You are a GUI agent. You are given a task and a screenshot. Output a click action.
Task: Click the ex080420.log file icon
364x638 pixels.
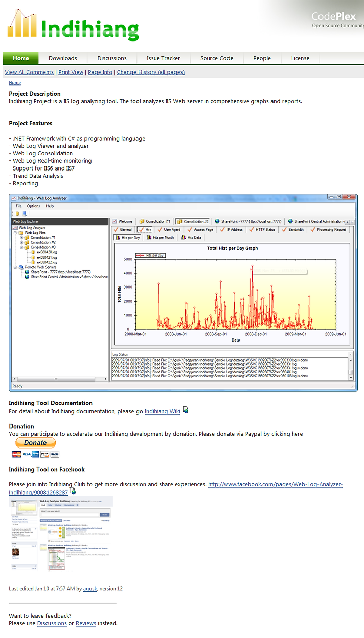[33, 252]
